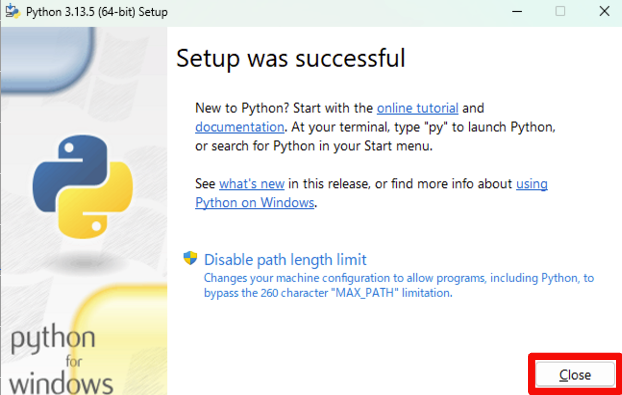Open the "Python on Windows" link text
Viewport: 622px width, 395px height.
click(255, 203)
